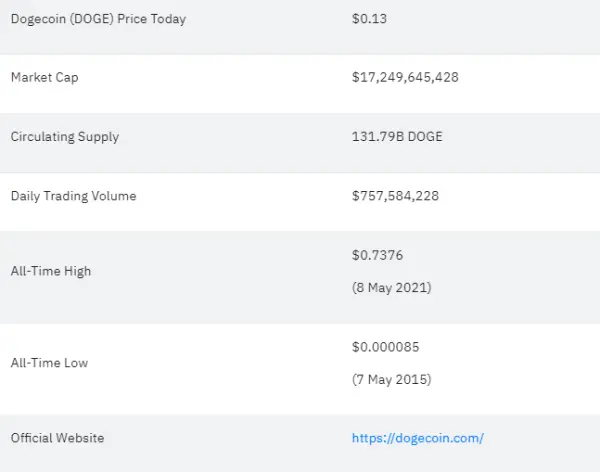Click the date (7 May 2015)
The image size is (600, 472).
[x=391, y=379]
